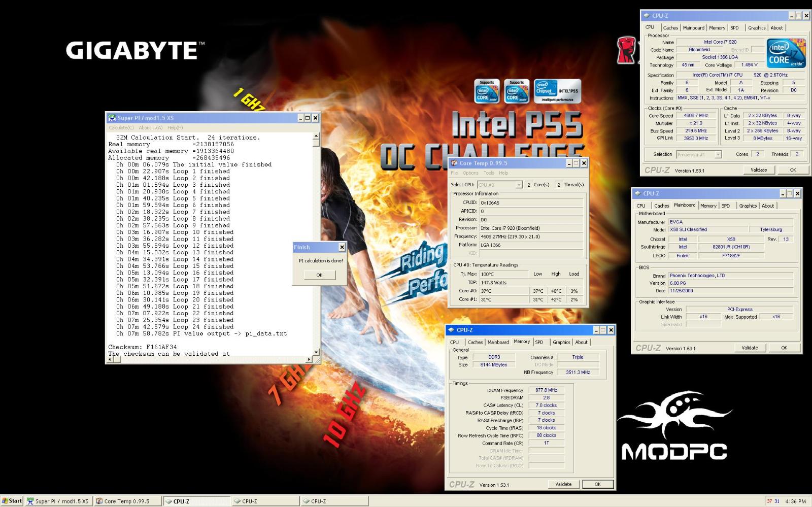812x507 pixels.
Task: Open the Windows Start button
Action: (x=12, y=501)
